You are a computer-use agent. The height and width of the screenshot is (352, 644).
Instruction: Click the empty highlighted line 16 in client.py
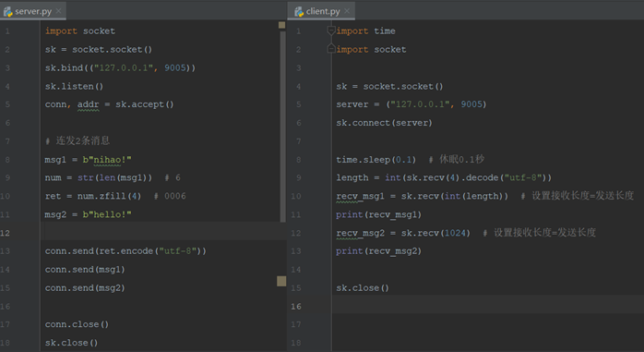[x=488, y=304]
